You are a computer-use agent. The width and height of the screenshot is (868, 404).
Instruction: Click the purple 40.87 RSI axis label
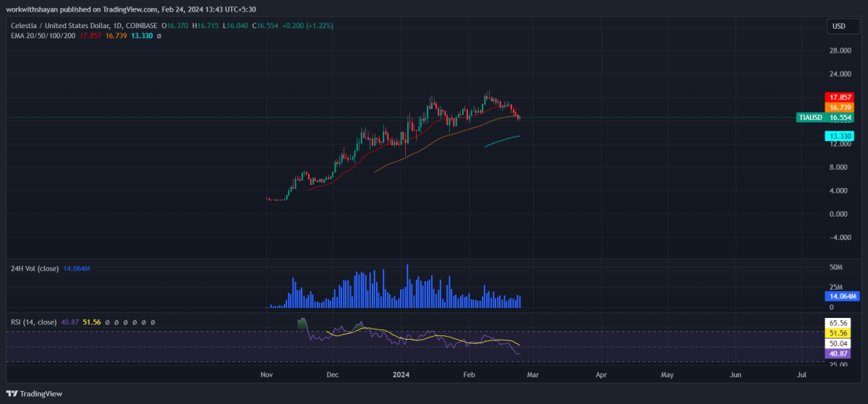point(839,354)
